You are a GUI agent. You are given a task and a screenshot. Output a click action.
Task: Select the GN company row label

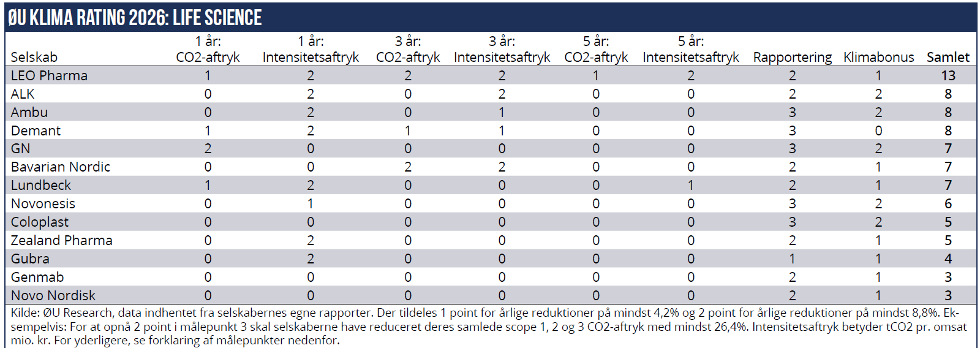(20, 148)
